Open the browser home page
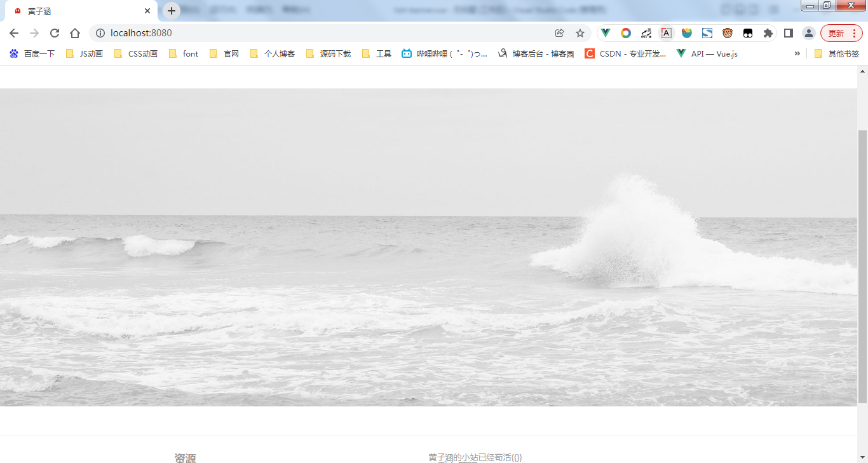Screen dimensions: 868x463 click(75, 33)
